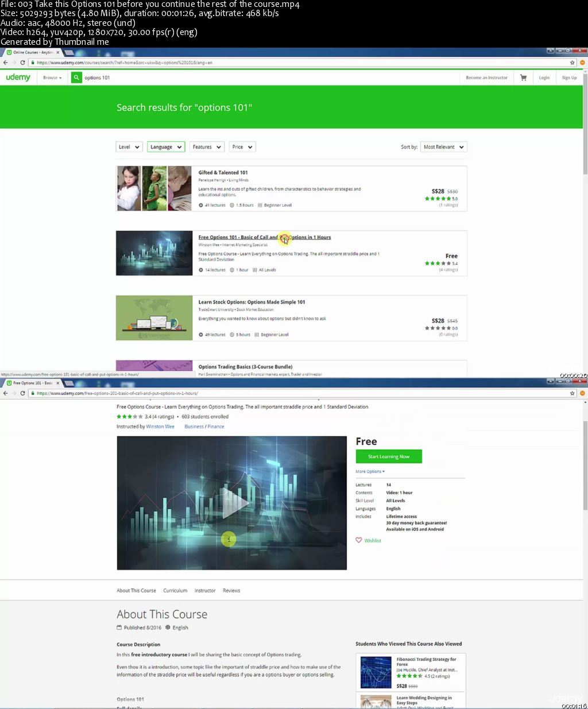Open the Winston Wee instructor link

160,427
